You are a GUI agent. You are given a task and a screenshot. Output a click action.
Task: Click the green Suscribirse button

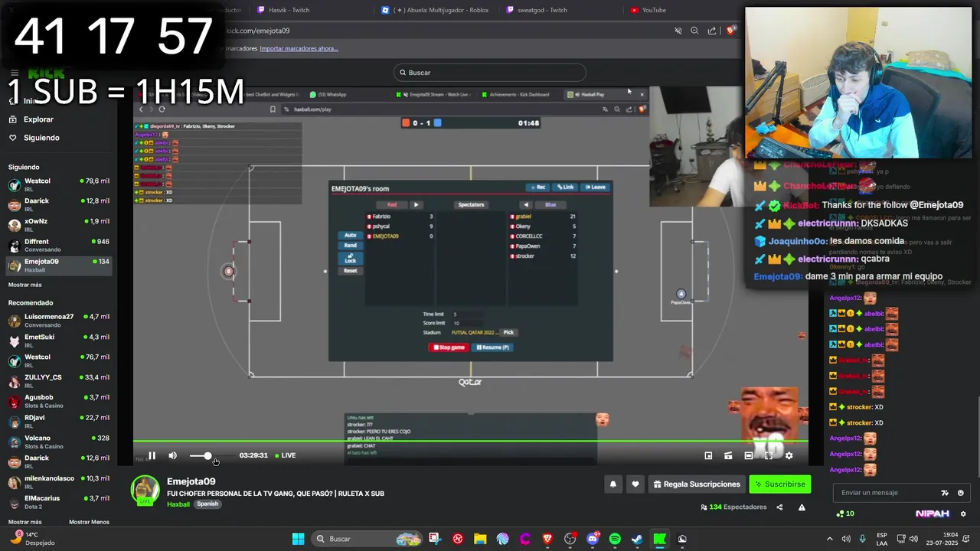(x=779, y=484)
